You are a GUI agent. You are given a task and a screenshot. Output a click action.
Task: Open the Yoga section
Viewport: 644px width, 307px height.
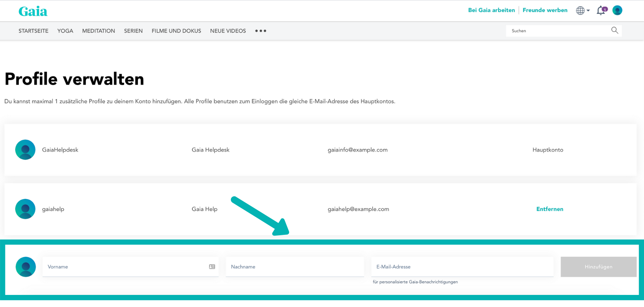coord(65,31)
